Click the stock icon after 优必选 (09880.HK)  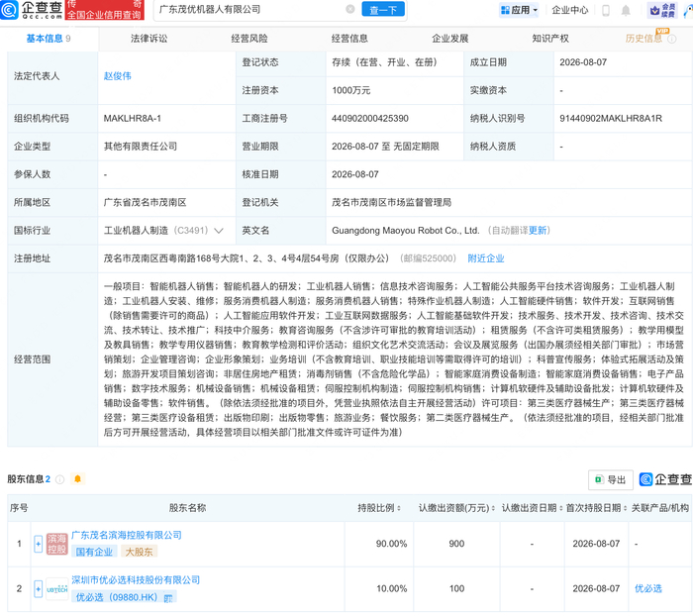tap(168, 598)
